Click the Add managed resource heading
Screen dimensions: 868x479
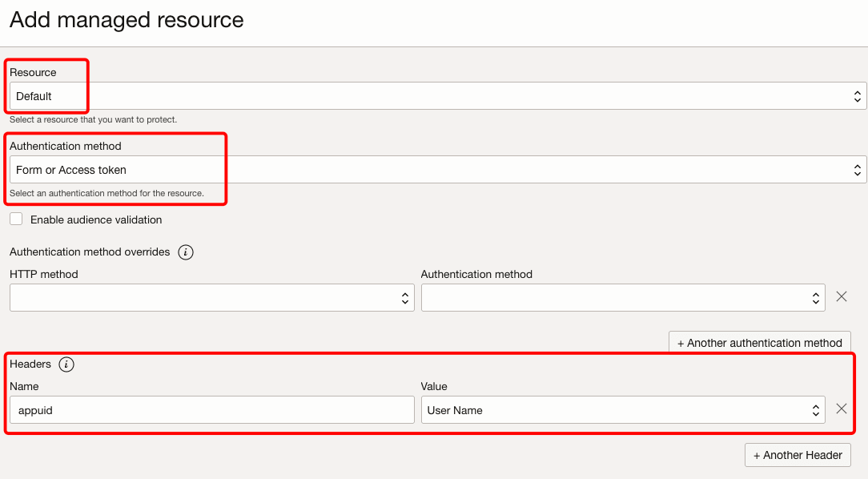pyautogui.click(x=126, y=20)
